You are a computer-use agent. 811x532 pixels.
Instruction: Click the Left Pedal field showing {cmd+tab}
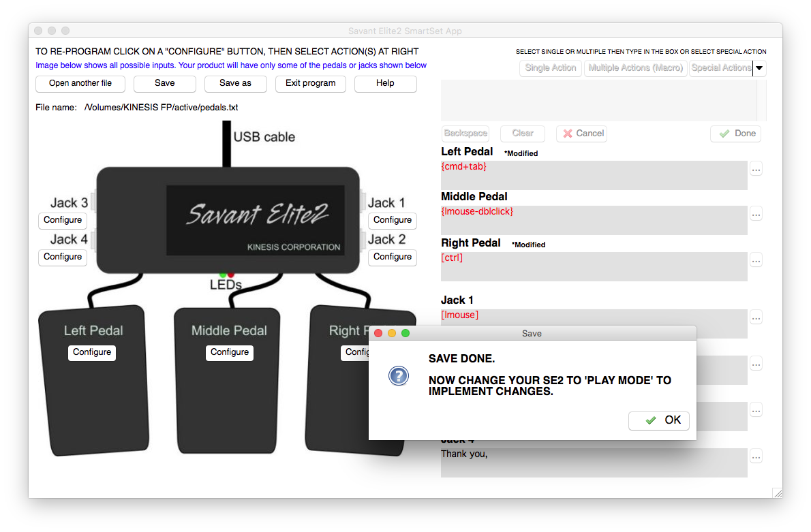594,175
